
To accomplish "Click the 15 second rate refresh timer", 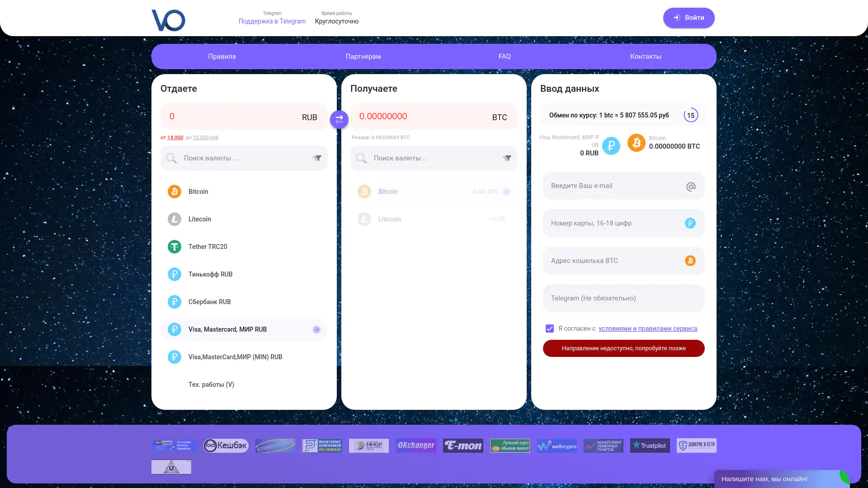I will 690,115.
